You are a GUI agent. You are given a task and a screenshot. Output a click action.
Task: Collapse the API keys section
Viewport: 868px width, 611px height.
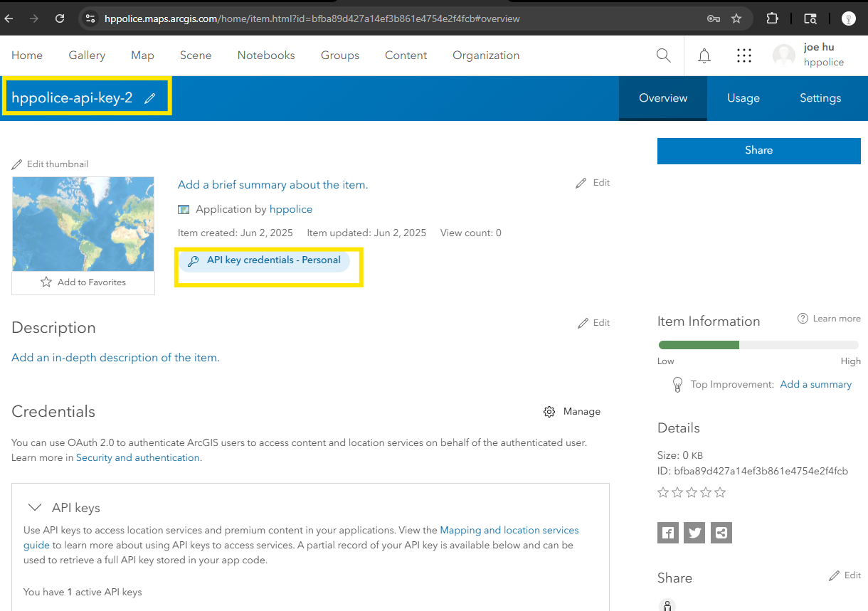coord(34,508)
